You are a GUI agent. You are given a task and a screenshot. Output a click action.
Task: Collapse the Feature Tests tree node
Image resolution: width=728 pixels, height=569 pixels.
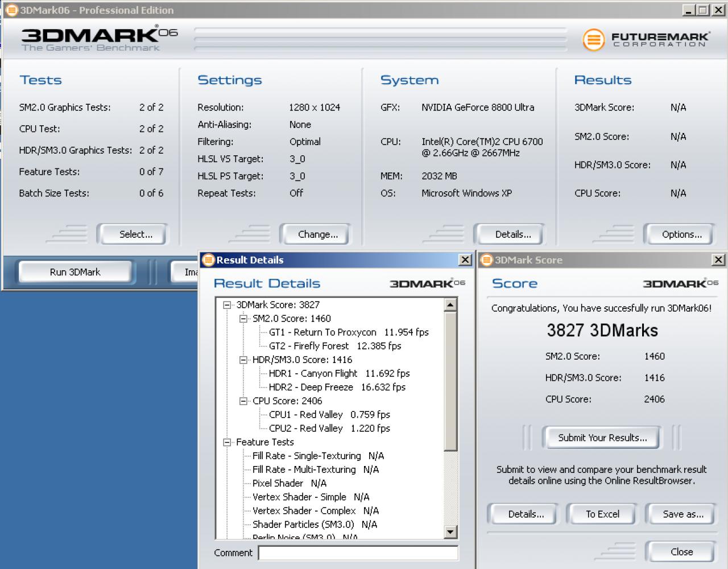point(227,442)
